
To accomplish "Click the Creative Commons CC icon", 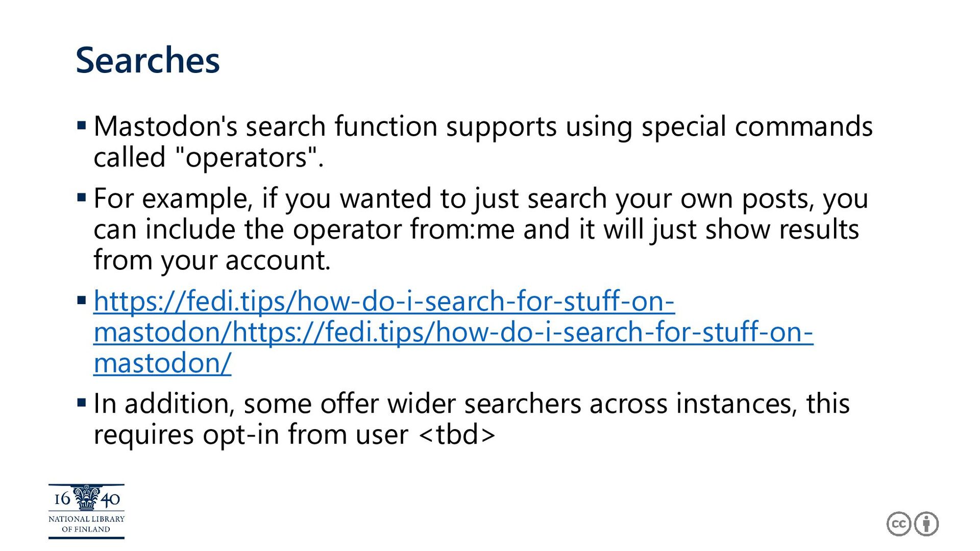I will point(898,524).
